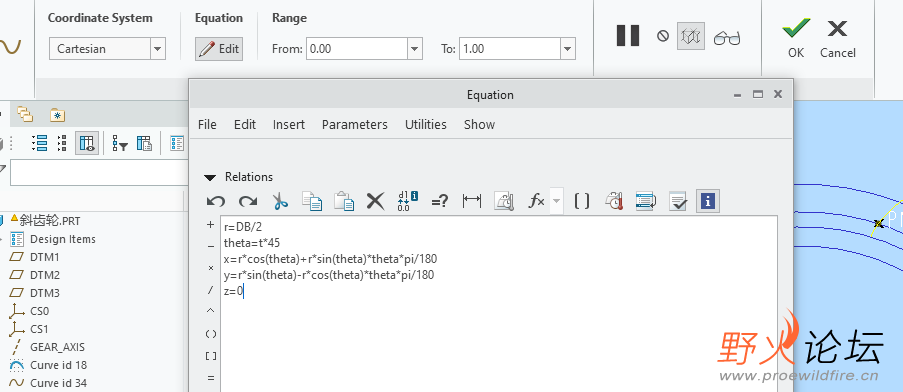Evaluate expression with the =? icon
The width and height of the screenshot is (903, 392).
click(x=440, y=201)
